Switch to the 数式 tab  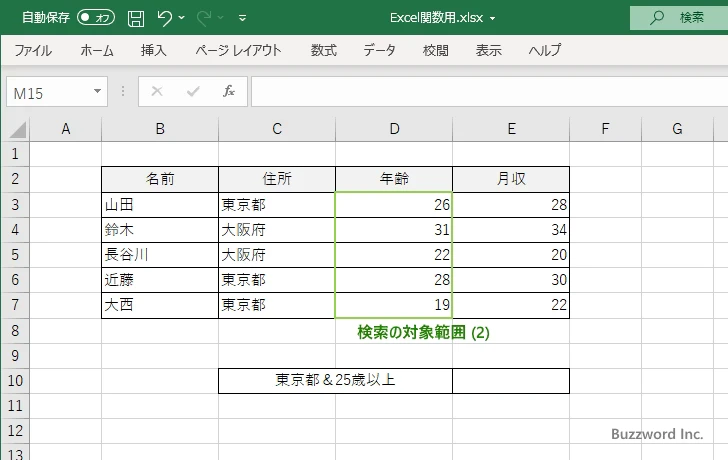coord(324,50)
